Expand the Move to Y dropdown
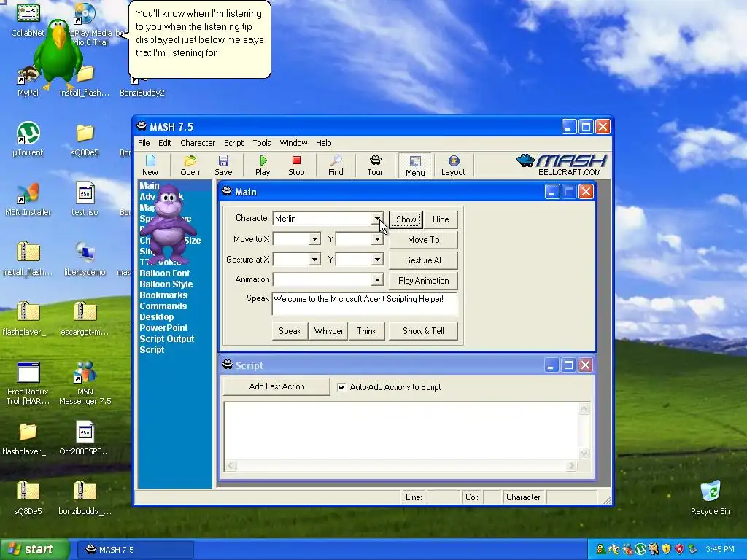Image resolution: width=747 pixels, height=560 pixels. pyautogui.click(x=377, y=239)
